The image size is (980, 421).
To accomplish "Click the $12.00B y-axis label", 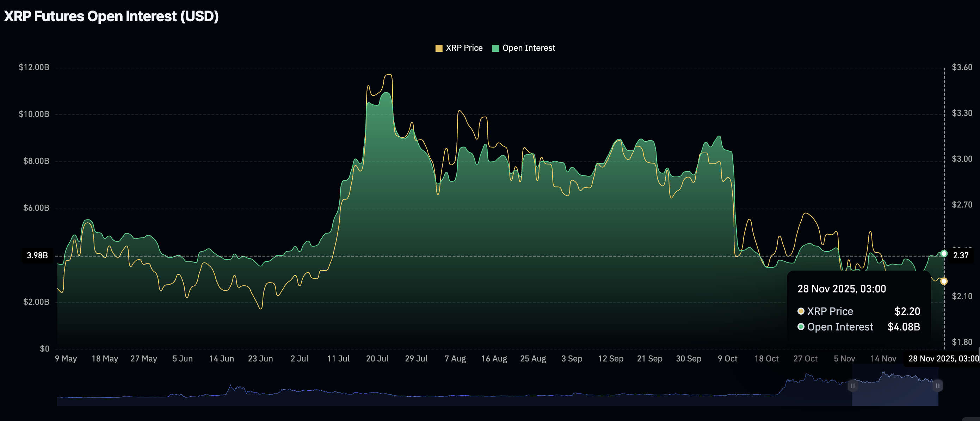I will [34, 67].
